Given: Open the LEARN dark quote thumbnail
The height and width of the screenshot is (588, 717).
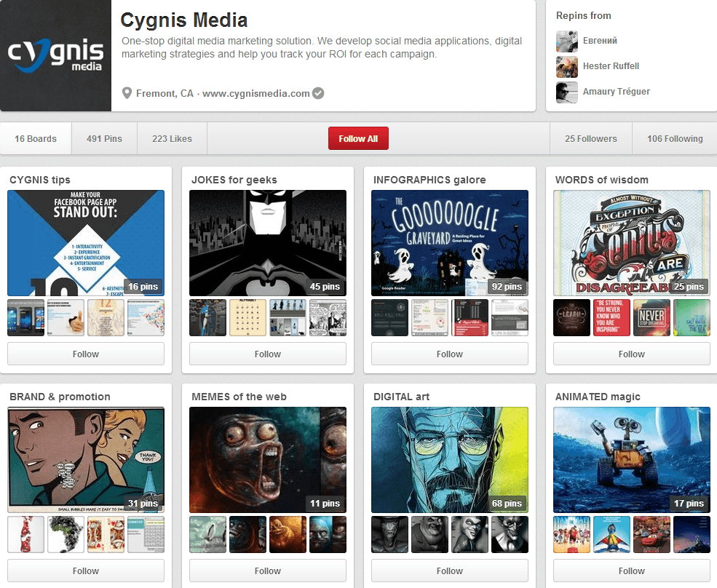Looking at the screenshot, I should (571, 318).
